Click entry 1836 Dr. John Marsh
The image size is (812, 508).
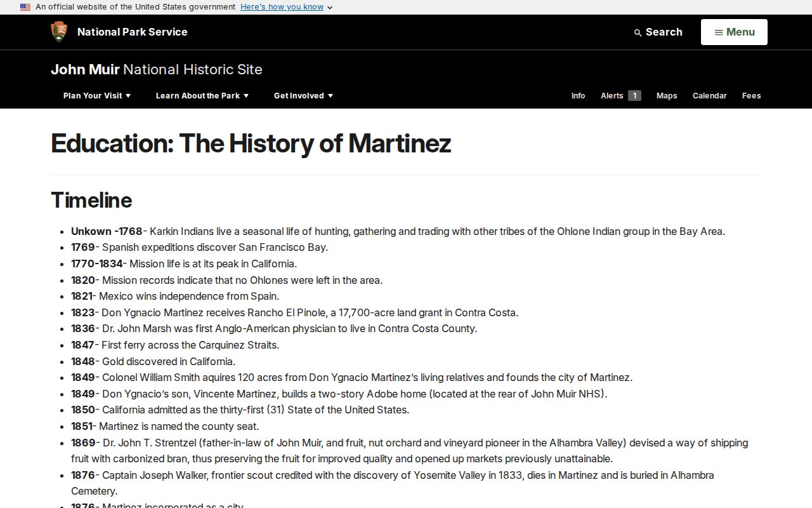274,329
